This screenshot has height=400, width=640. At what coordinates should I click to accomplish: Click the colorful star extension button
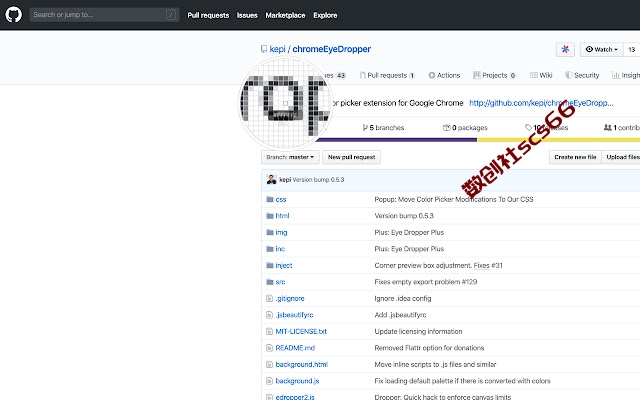coord(565,49)
